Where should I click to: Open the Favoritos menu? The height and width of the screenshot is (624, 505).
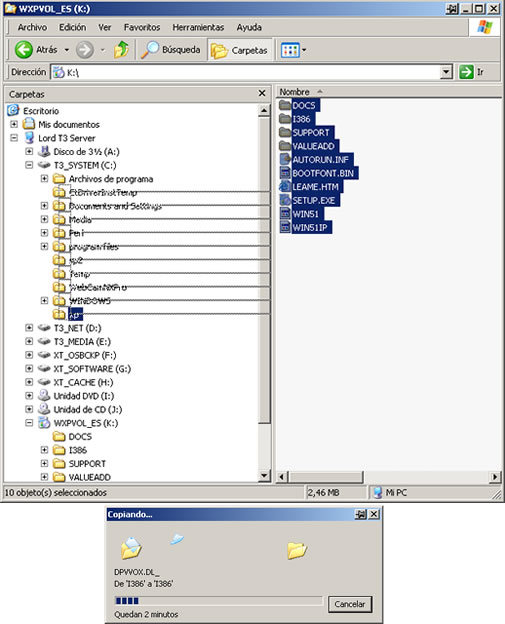(142, 27)
